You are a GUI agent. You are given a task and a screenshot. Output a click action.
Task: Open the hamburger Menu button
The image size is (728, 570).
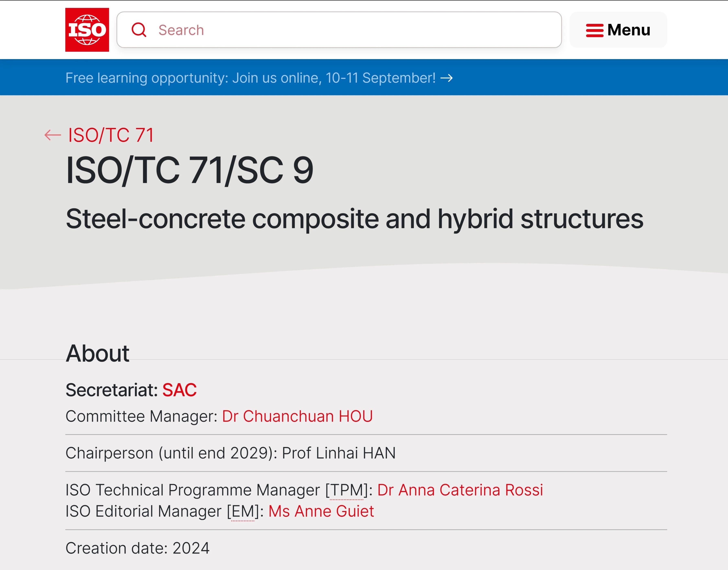click(x=618, y=30)
